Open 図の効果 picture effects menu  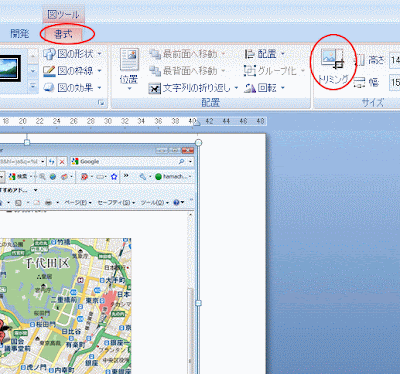coord(72,88)
